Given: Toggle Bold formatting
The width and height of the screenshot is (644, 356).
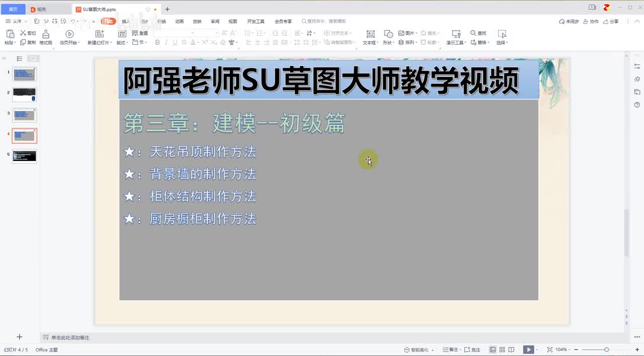Looking at the screenshot, I should tap(157, 43).
